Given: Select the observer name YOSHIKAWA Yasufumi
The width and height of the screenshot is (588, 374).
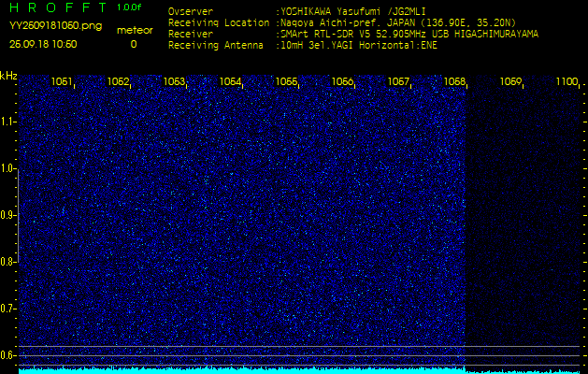Looking at the screenshot, I should click(x=348, y=12).
